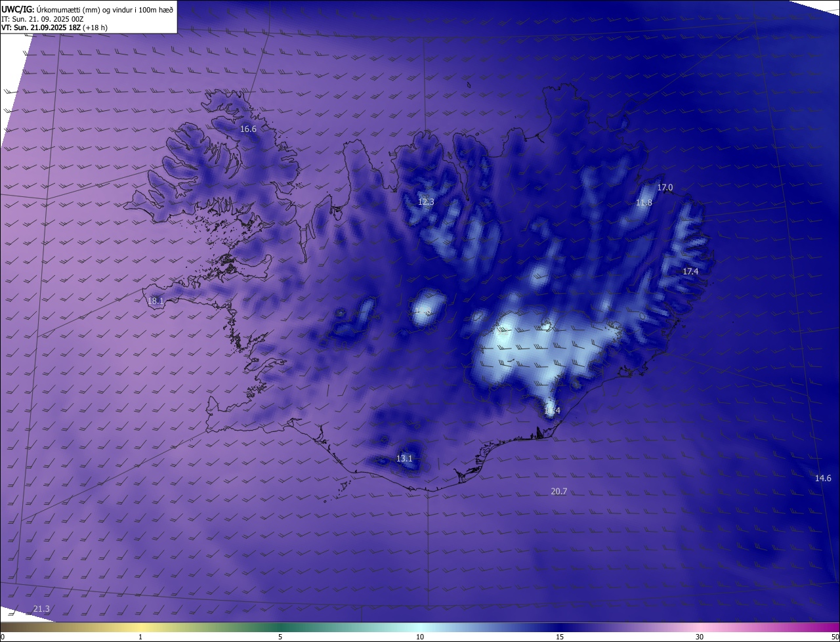Click the 1 label on the color scale
Viewport: 840px width, 642px height.
point(140,637)
